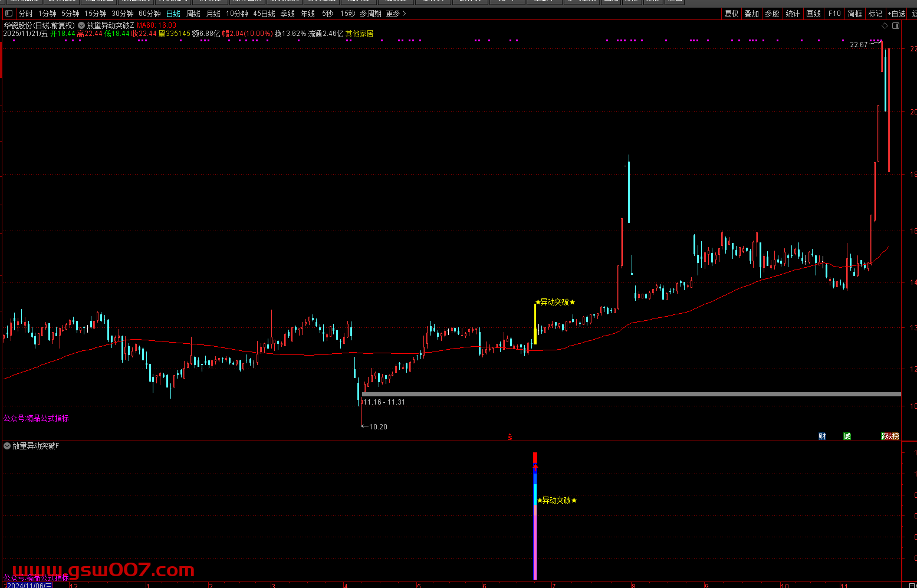
Task: Click the diamond icon at chart top-right
Action: coord(884,26)
